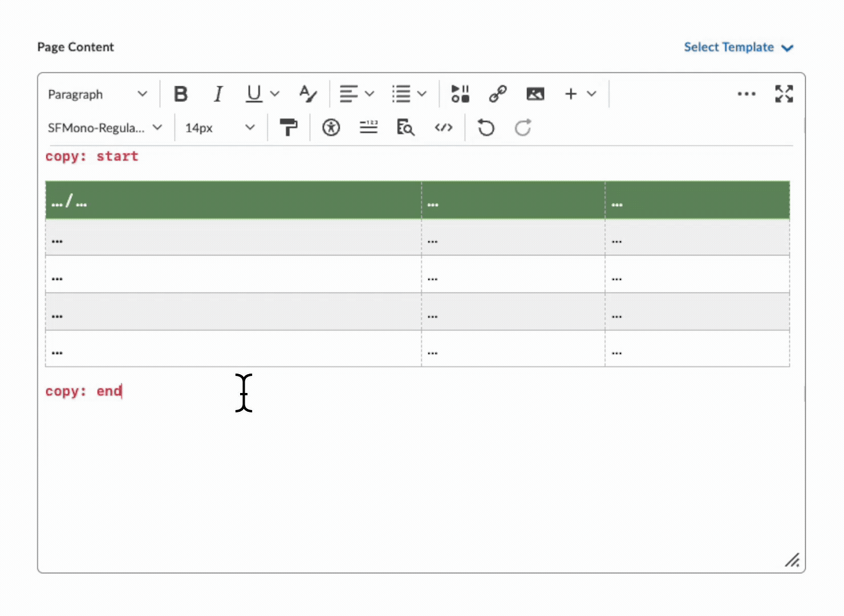Open HTML source code editor

pos(444,128)
